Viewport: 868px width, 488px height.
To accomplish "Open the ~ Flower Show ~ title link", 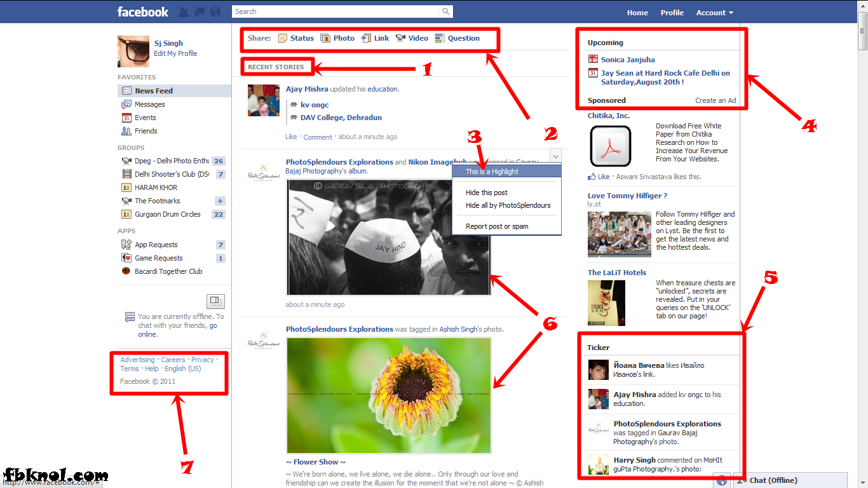I will 316,462.
